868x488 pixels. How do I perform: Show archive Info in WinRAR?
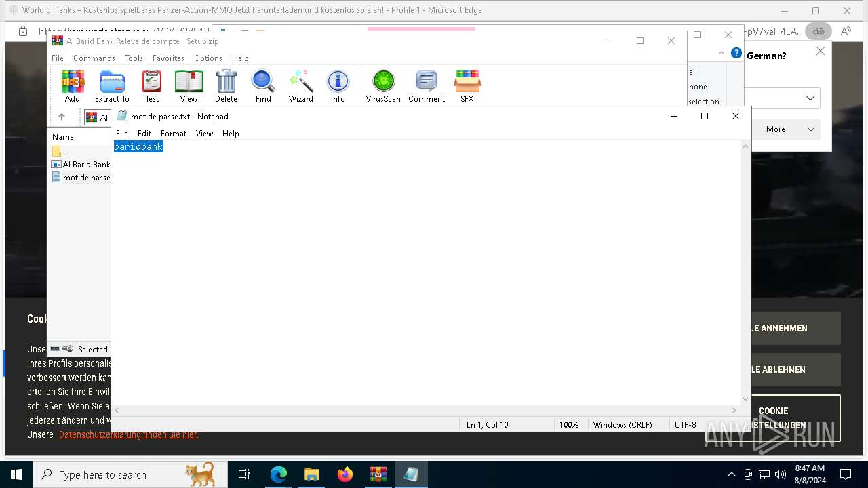click(338, 86)
